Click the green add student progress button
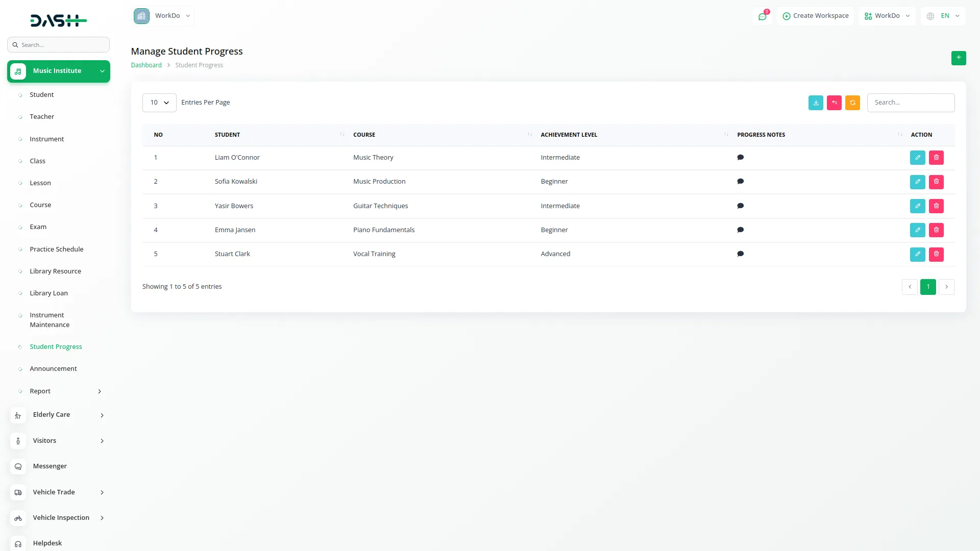Image resolution: width=980 pixels, height=551 pixels. [958, 58]
